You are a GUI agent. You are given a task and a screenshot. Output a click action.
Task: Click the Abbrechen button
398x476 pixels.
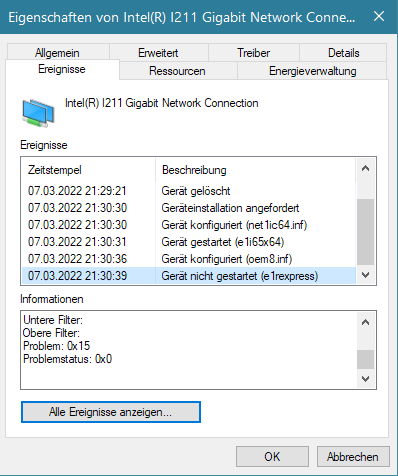coord(353,456)
